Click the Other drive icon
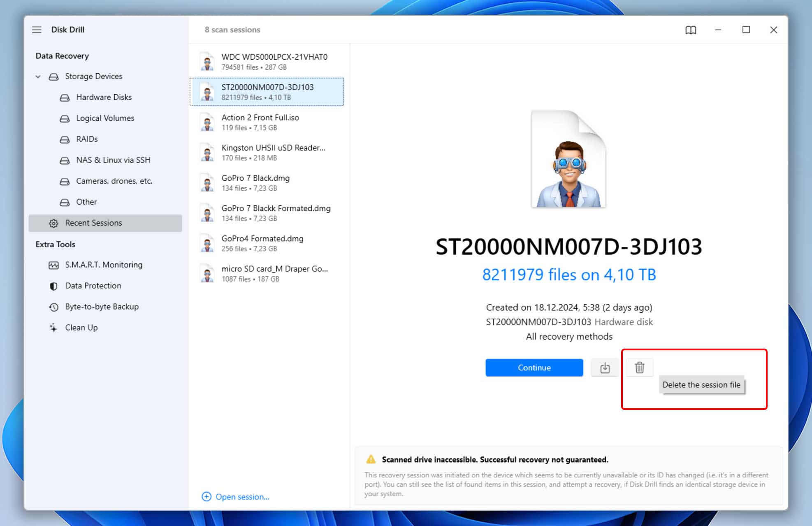Screen dimensions: 812x526 click(65, 202)
